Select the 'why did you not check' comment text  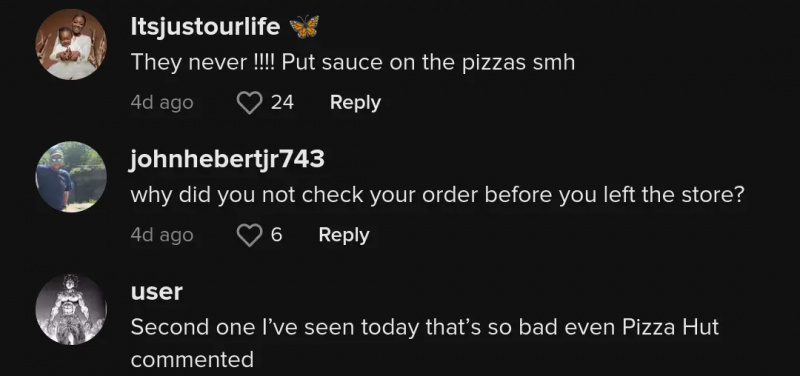point(438,195)
